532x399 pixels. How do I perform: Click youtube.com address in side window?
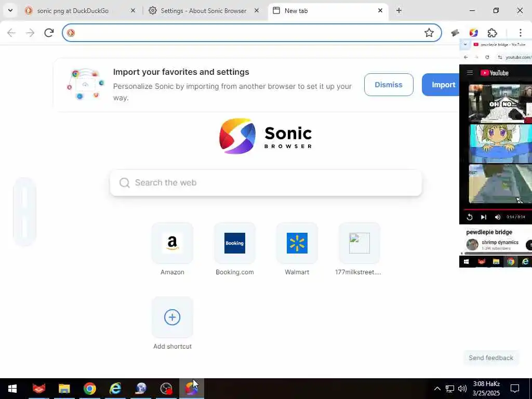click(518, 57)
